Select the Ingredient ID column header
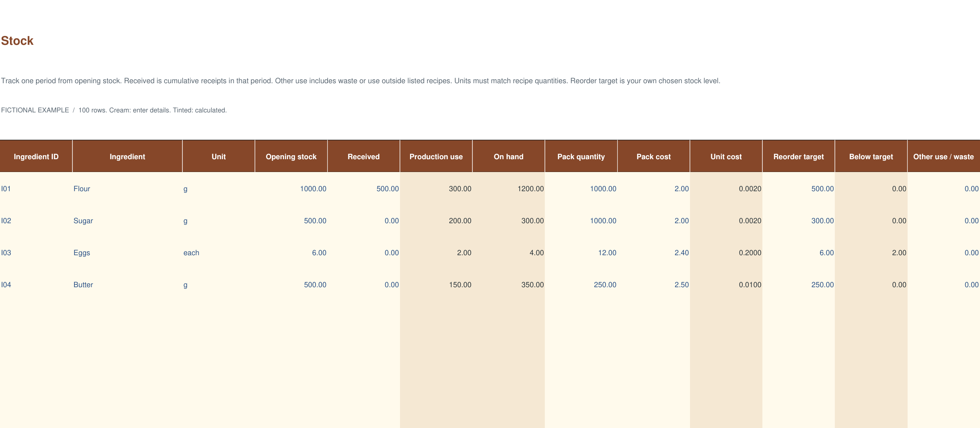Image resolution: width=980 pixels, height=428 pixels. [36, 156]
